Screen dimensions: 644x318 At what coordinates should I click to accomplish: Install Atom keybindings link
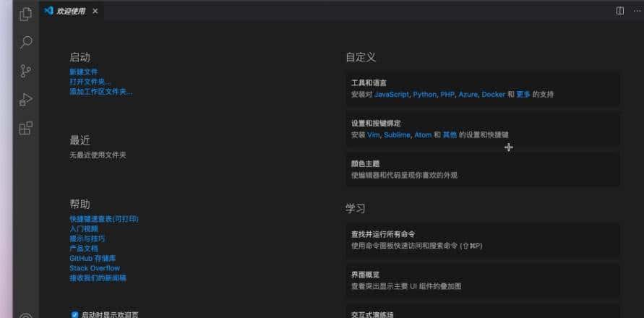(423, 134)
